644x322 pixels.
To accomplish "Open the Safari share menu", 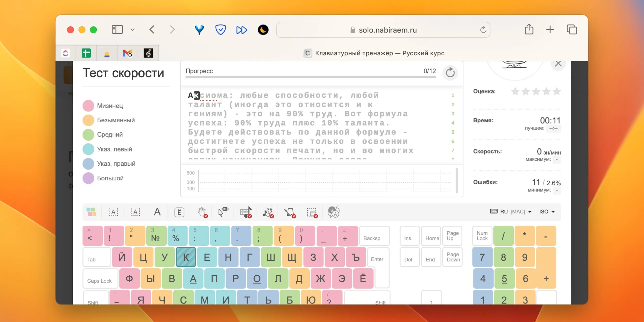I will 529,29.
